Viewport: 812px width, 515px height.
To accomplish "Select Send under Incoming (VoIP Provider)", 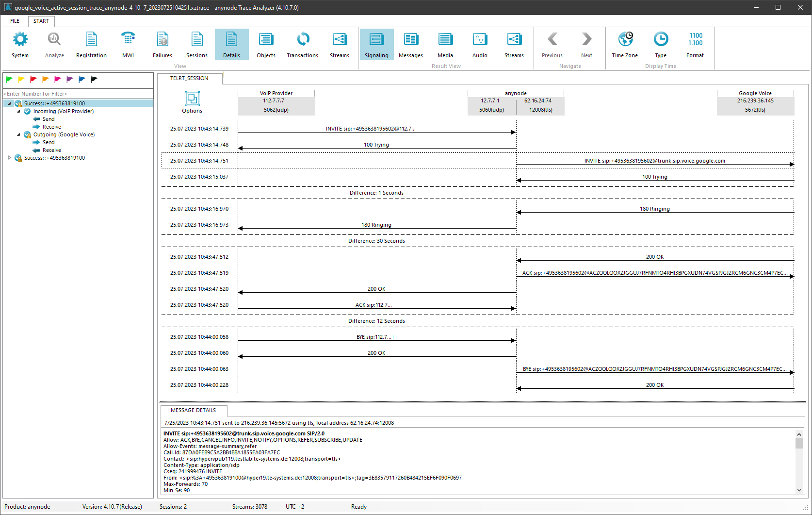I will (x=49, y=119).
